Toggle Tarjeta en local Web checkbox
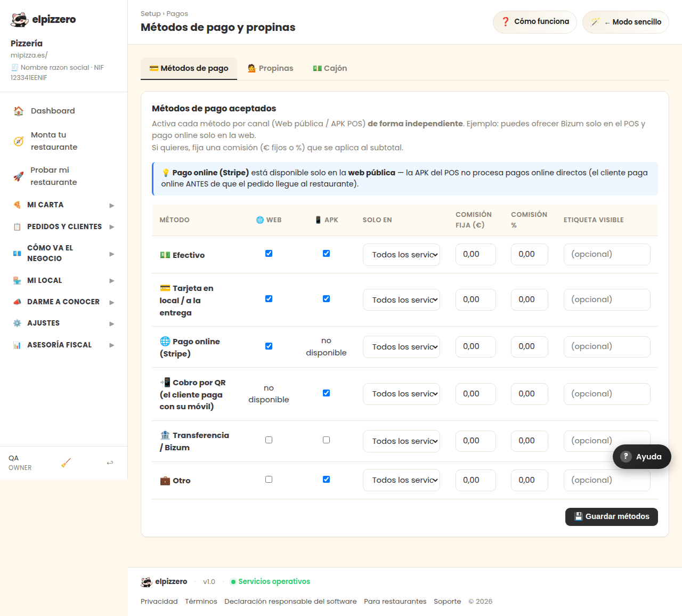The width and height of the screenshot is (682, 616). tap(269, 298)
